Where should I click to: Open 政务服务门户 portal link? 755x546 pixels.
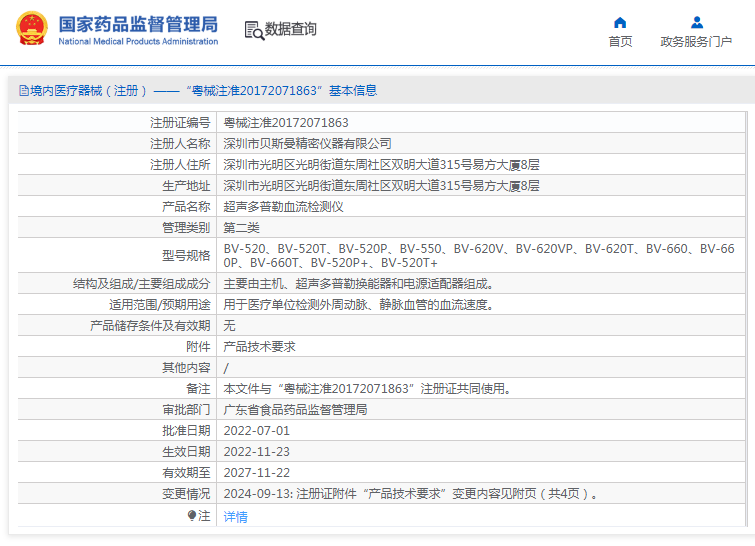696,42
